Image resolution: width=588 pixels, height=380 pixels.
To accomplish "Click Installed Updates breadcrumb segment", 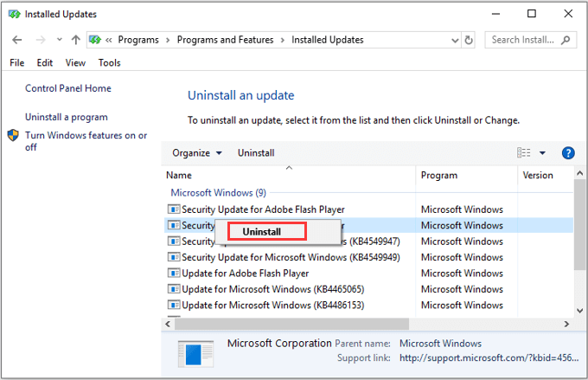I will (x=328, y=40).
